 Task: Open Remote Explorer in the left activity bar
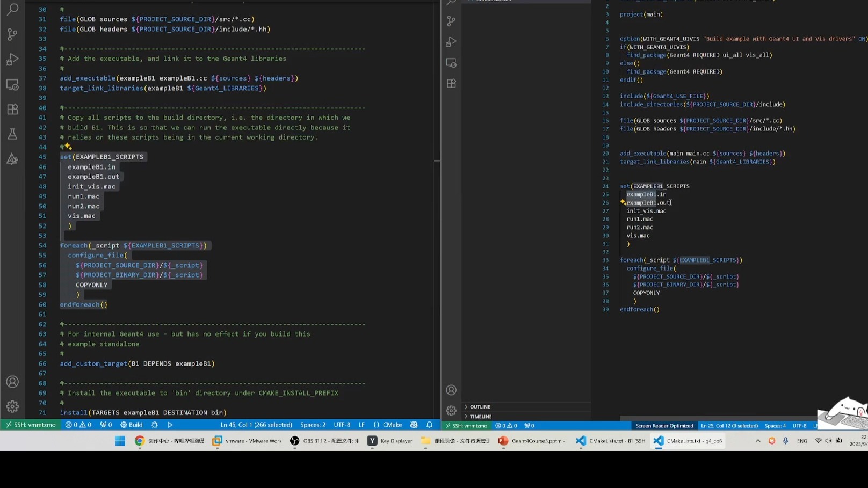tap(12, 85)
